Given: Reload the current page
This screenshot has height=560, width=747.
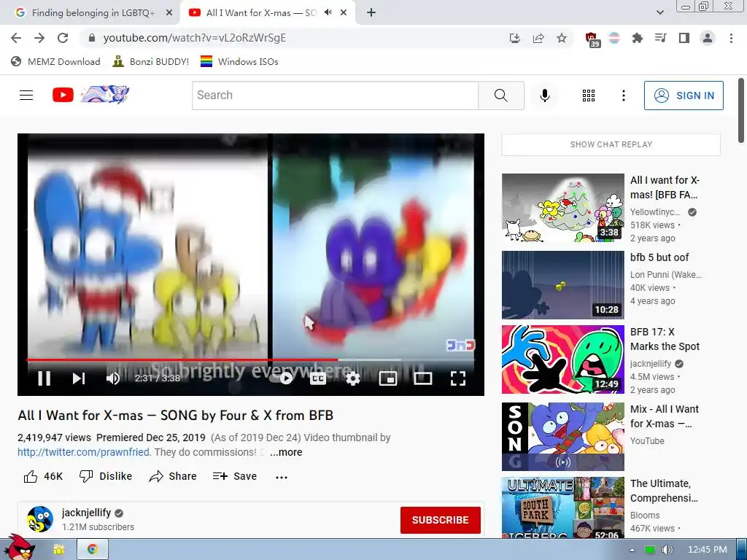Looking at the screenshot, I should click(63, 38).
